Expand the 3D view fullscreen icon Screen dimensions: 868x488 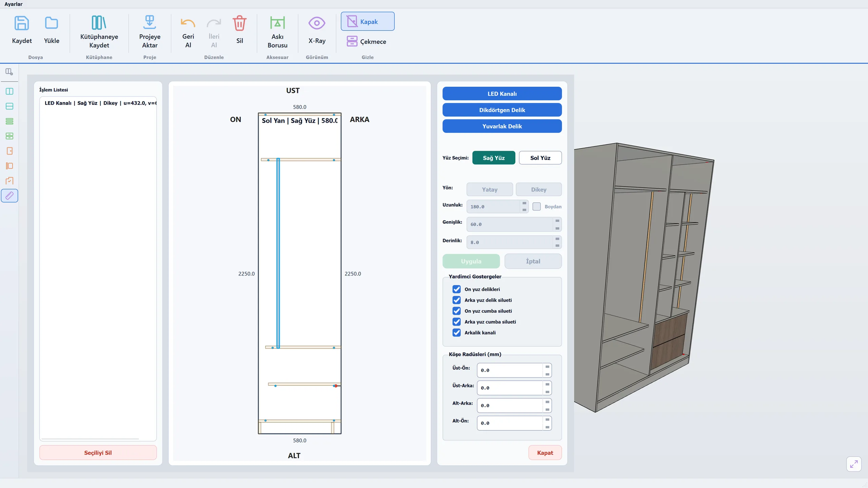click(854, 464)
